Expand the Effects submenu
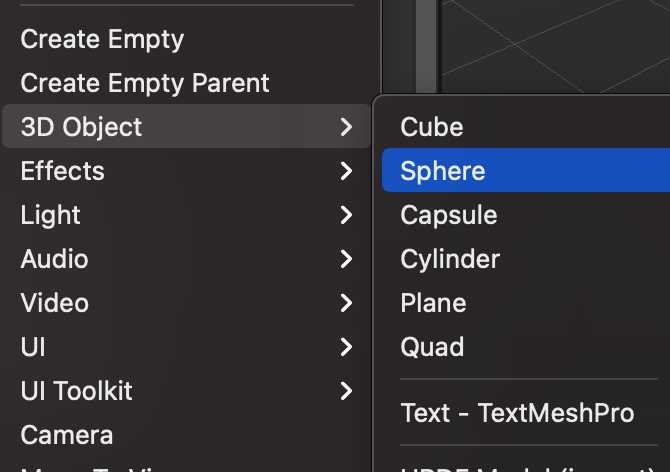This screenshot has width=670, height=472. click(x=62, y=171)
